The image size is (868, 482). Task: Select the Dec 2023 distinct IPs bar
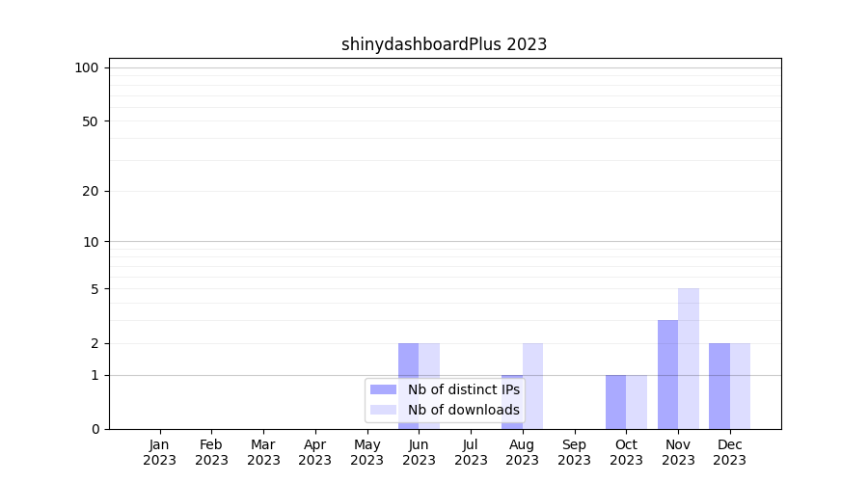[719, 386]
